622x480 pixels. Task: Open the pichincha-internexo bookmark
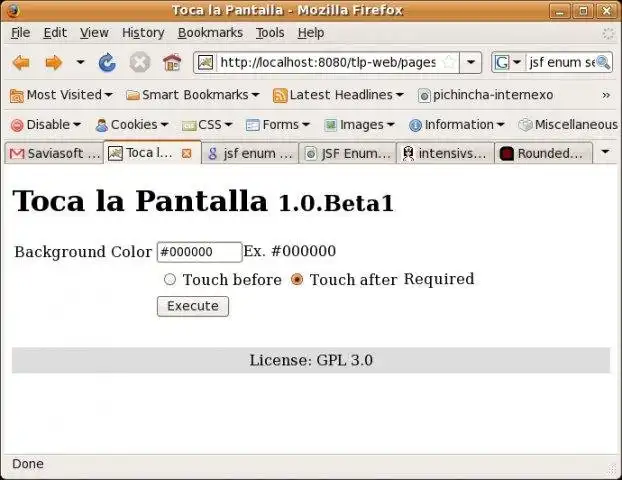[x=486, y=95]
